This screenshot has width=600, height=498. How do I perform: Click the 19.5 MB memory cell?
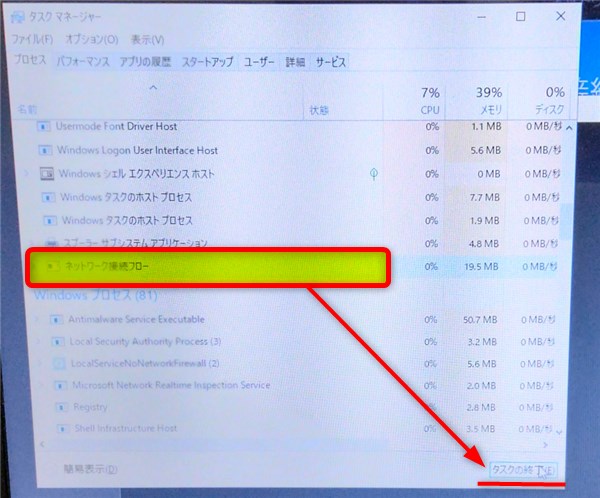481,266
